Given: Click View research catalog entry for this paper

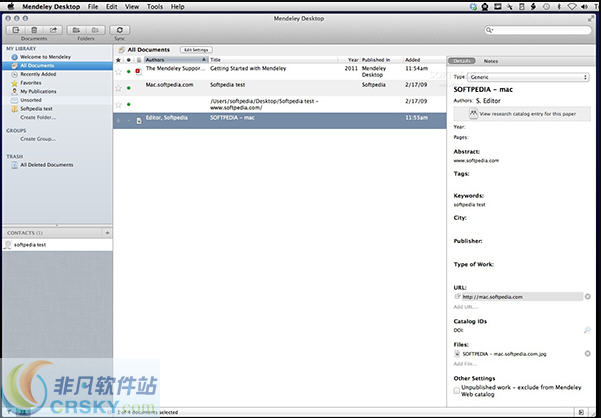Looking at the screenshot, I should (x=522, y=114).
